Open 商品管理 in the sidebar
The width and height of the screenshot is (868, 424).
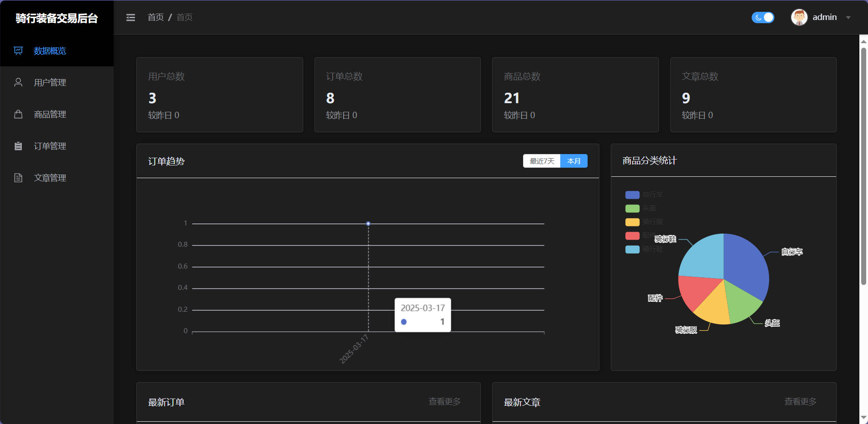[57, 114]
